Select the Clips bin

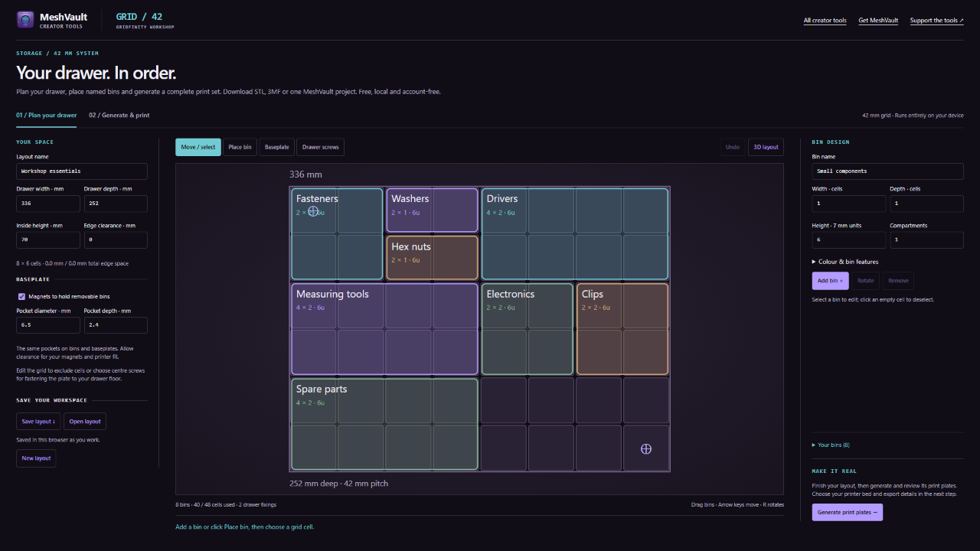[622, 329]
